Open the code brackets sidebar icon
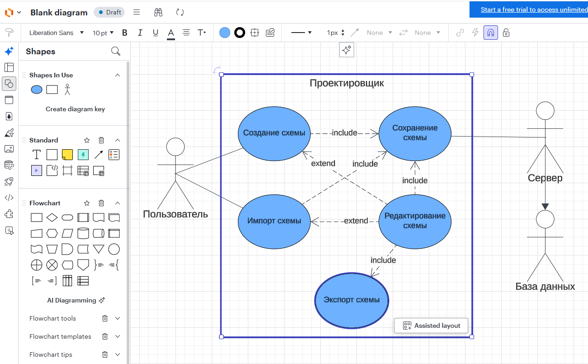The image size is (588, 364). (9, 198)
